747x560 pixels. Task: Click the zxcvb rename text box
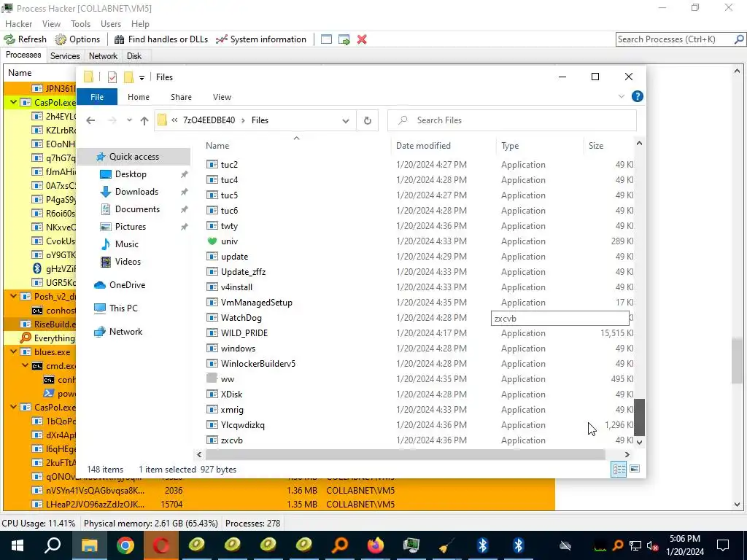coord(560,318)
